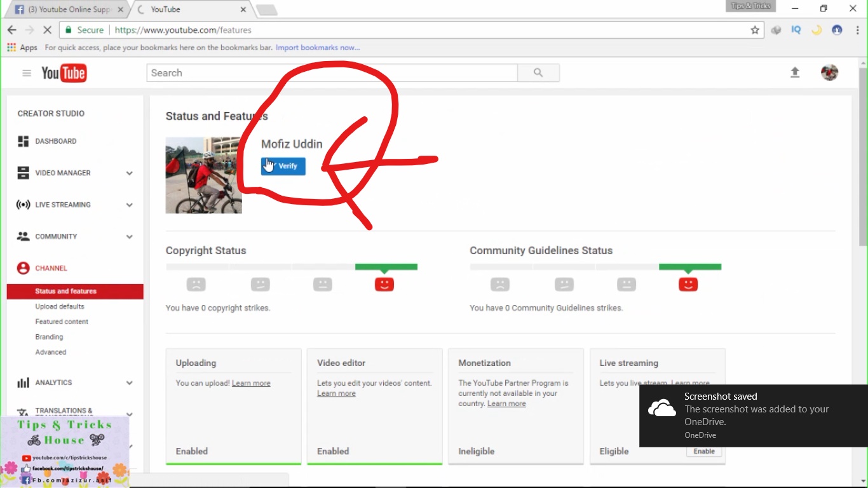This screenshot has width=868, height=488.
Task: Expand the Analytics section
Action: point(129,383)
